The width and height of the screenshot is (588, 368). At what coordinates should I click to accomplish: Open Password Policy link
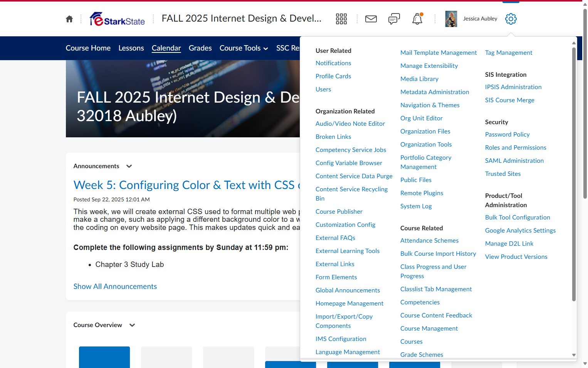tap(507, 135)
